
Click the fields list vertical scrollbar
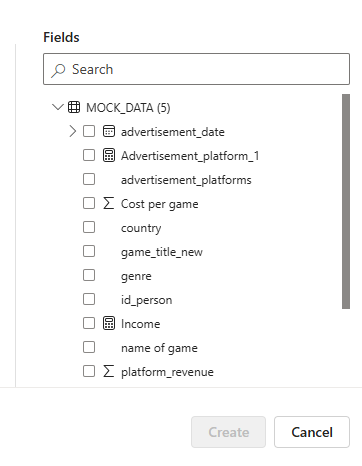point(346,201)
